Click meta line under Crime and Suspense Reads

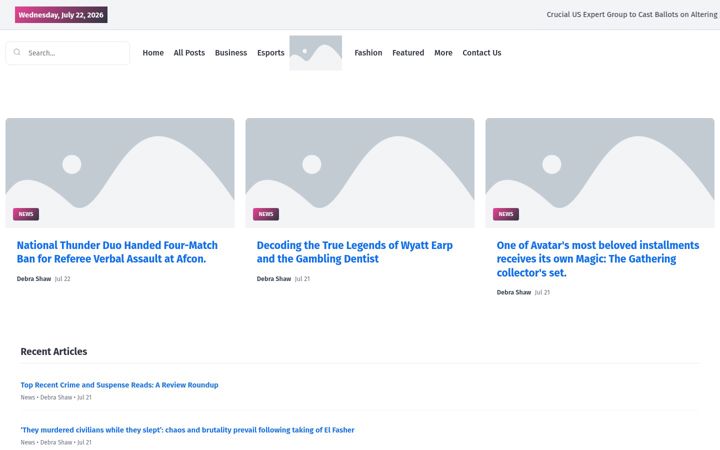point(56,397)
